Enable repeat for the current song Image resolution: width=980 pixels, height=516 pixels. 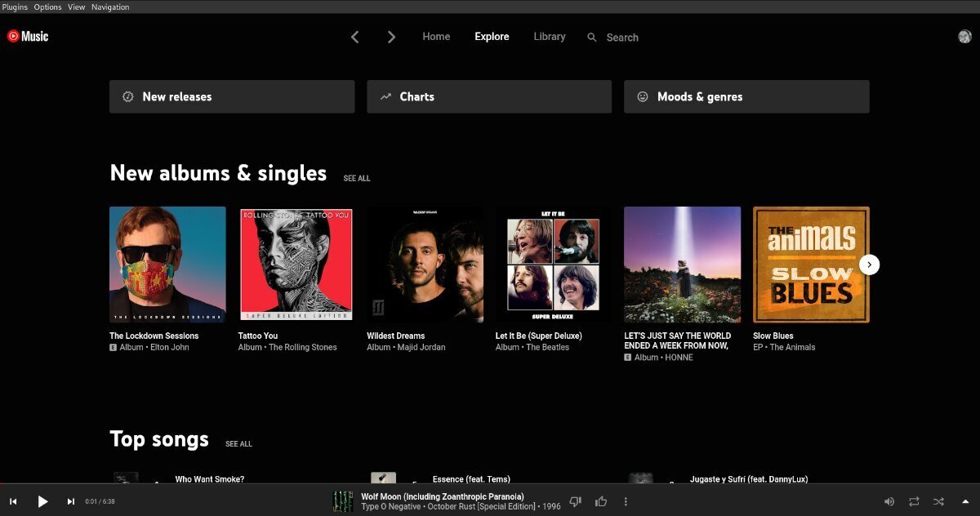point(913,501)
